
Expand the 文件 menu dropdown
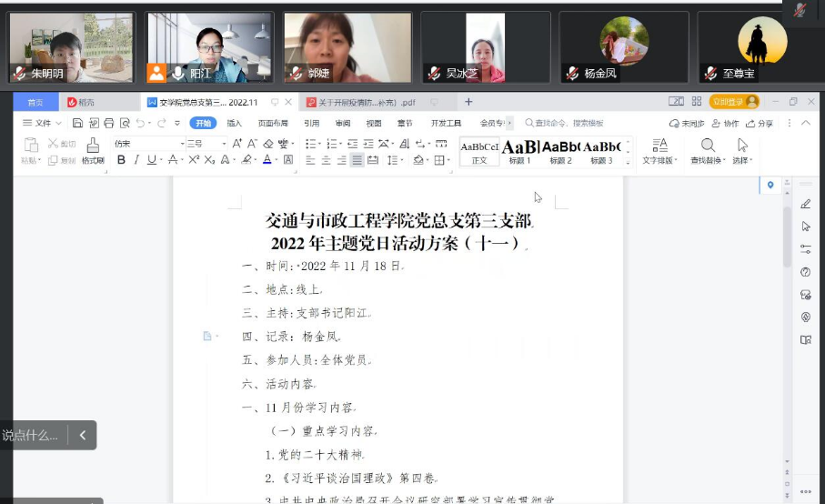point(41,123)
